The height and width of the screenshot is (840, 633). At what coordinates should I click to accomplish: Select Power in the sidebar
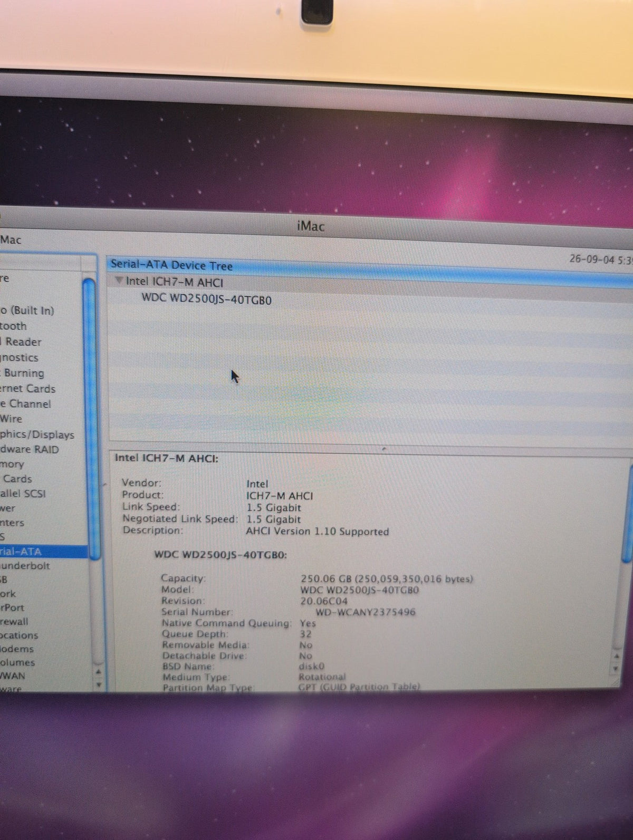(7, 508)
